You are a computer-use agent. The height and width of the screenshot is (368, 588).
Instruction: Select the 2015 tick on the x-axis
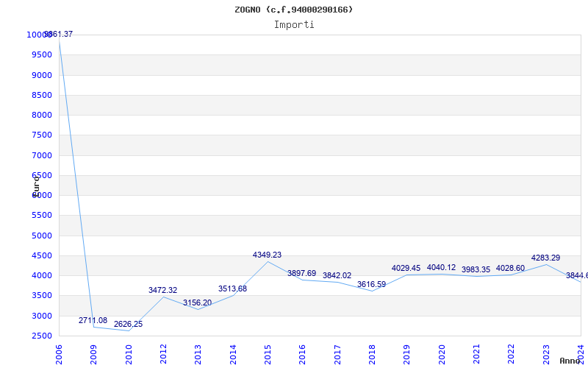pyautogui.click(x=268, y=353)
